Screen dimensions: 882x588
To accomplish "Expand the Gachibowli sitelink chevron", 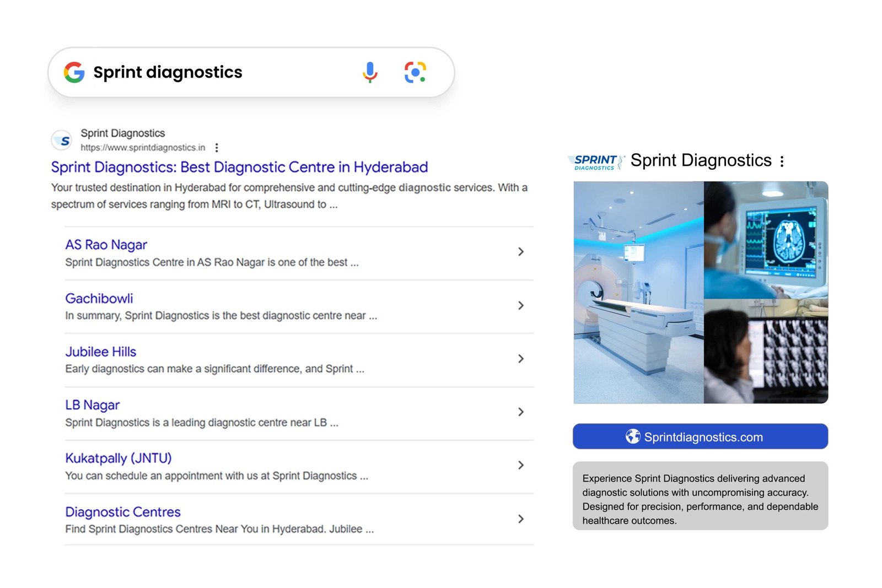I will (x=520, y=305).
